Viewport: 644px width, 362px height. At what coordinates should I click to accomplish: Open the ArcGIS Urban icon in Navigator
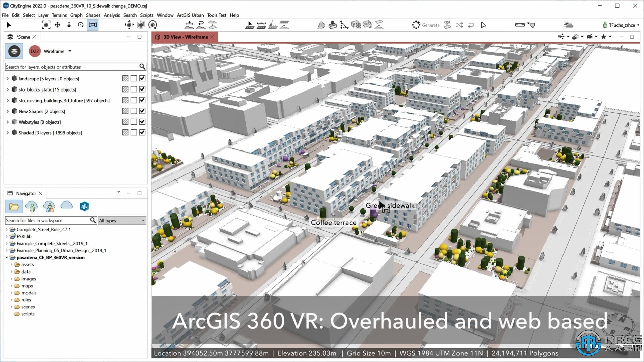pos(84,207)
